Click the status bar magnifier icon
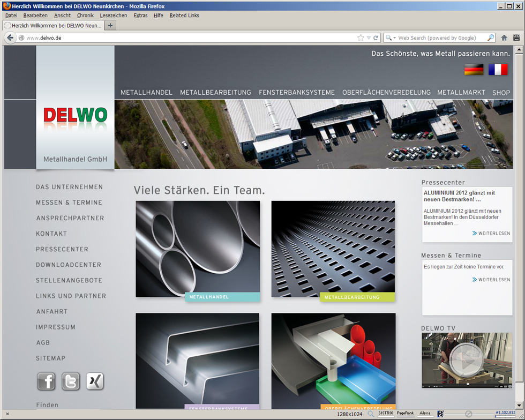525x420 pixels. click(x=371, y=414)
